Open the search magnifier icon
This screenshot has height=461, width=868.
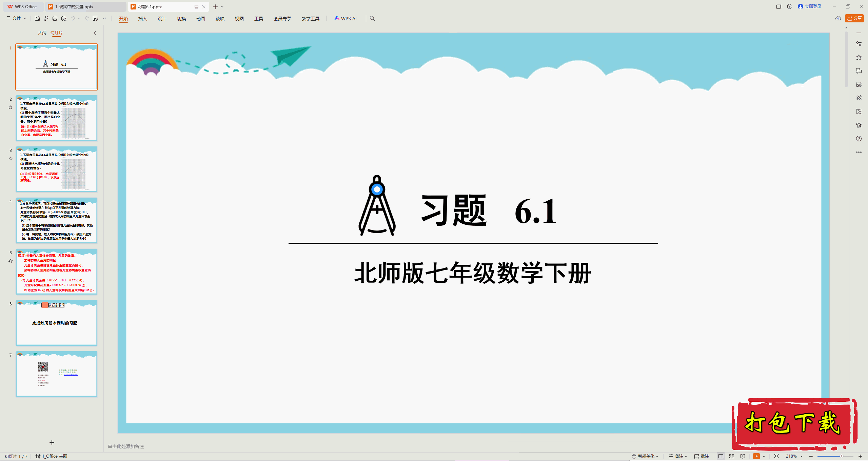pos(372,18)
